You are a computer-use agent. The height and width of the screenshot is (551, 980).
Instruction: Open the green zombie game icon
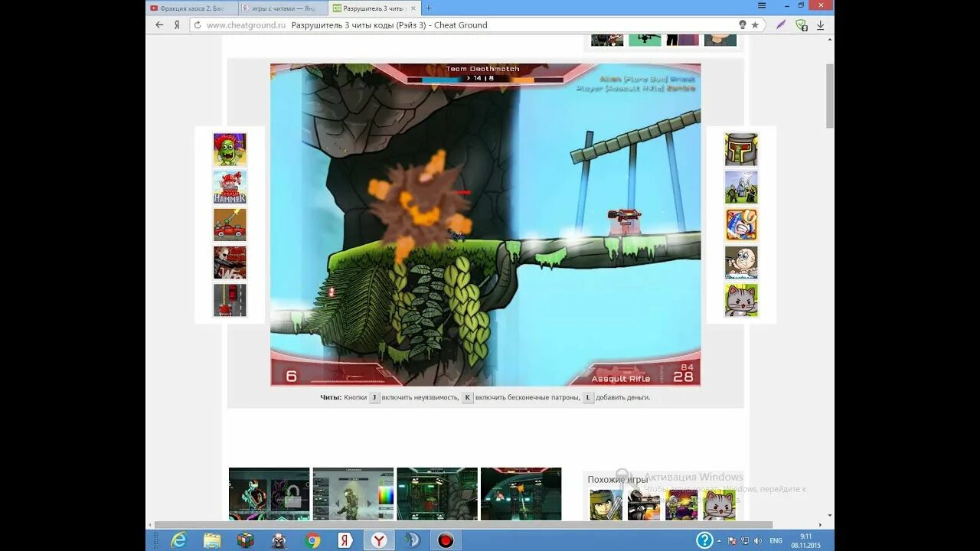click(x=230, y=150)
